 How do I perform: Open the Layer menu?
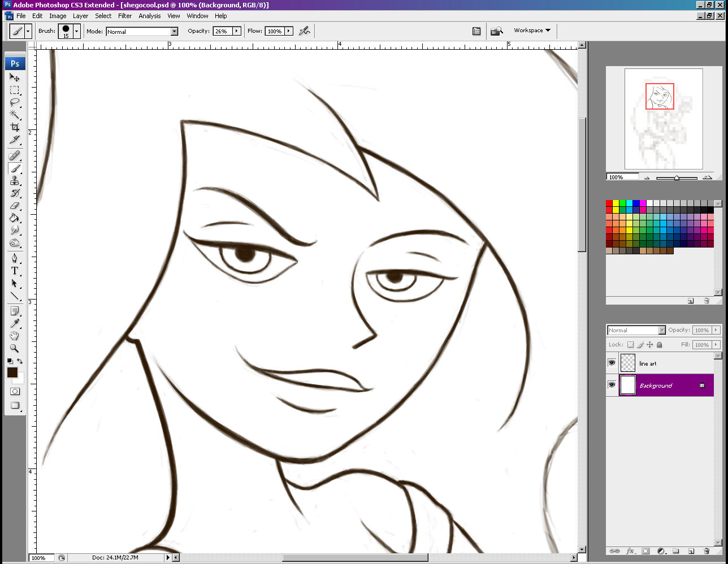pos(80,16)
